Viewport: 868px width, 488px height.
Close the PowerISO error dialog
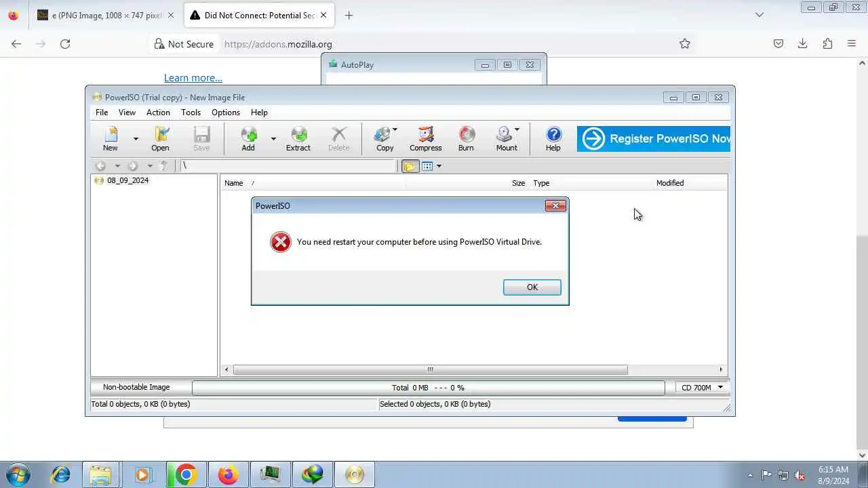pos(555,205)
